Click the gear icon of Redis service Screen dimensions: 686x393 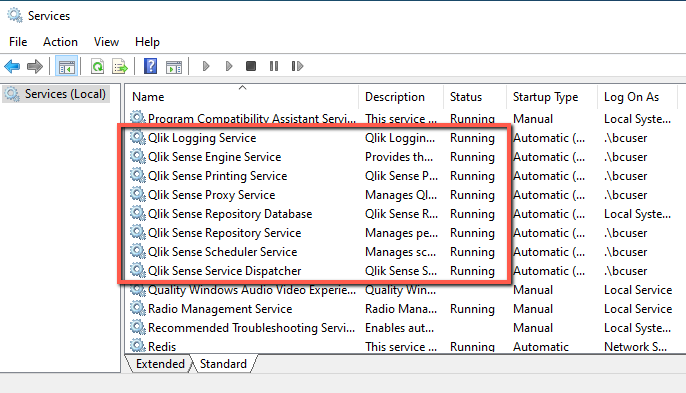point(137,346)
